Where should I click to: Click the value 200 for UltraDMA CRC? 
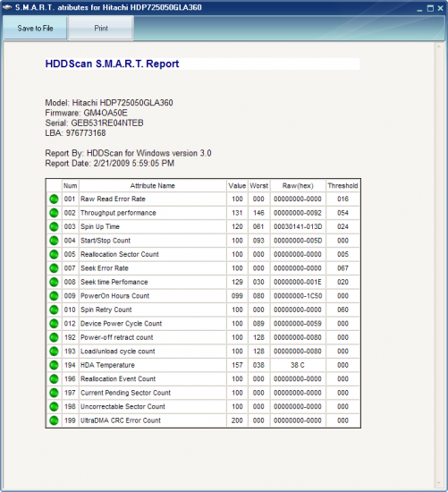237,420
